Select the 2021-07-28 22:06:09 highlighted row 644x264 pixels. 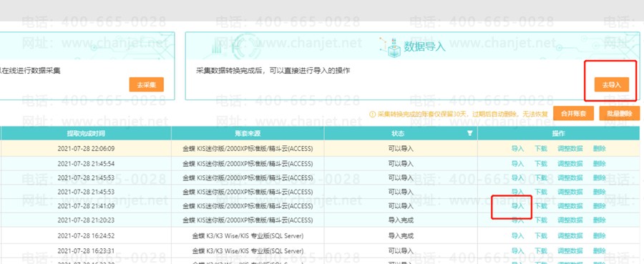[320, 149]
